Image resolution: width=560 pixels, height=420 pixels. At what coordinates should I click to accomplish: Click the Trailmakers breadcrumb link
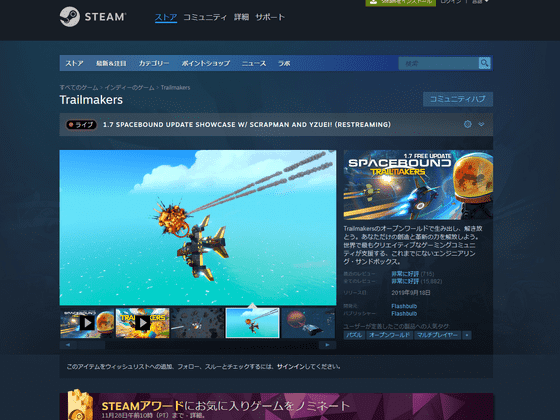(175, 88)
